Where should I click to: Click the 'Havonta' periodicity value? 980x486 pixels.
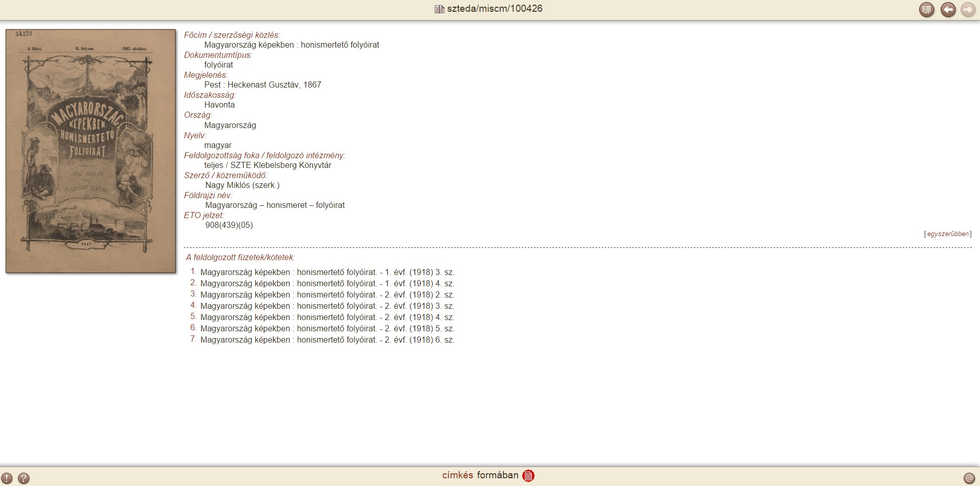click(x=220, y=105)
